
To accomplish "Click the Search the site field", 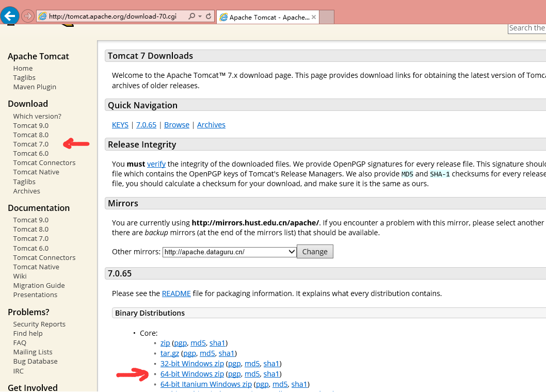I will [x=527, y=28].
